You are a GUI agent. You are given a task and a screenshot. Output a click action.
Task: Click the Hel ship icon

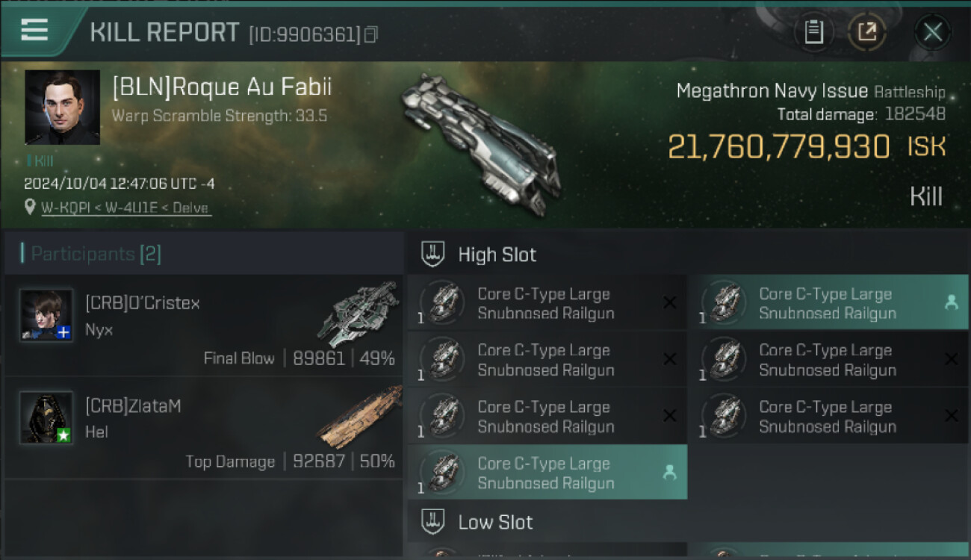[x=359, y=417]
